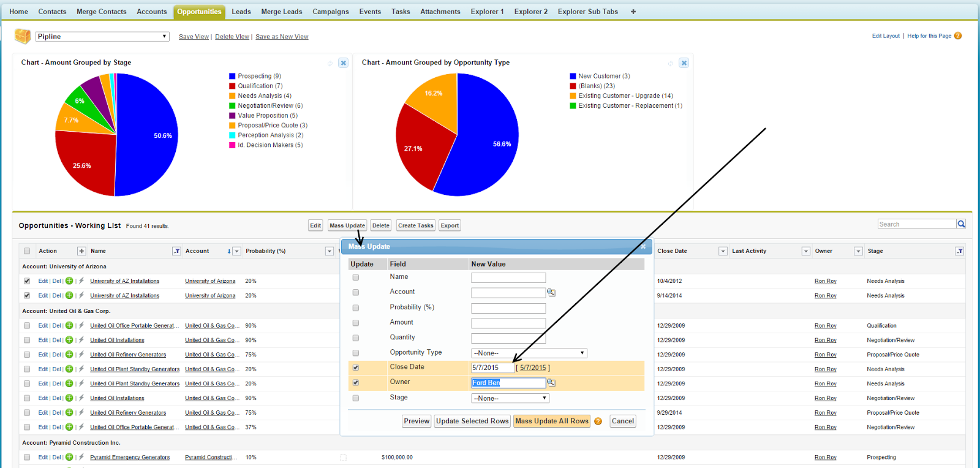The width and height of the screenshot is (980, 468).
Task: Open Stage dropdown in Mass Update
Action: (x=510, y=398)
